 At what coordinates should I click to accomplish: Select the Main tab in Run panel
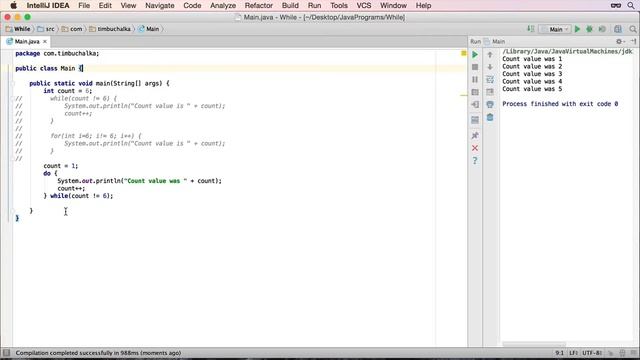[x=495, y=41]
